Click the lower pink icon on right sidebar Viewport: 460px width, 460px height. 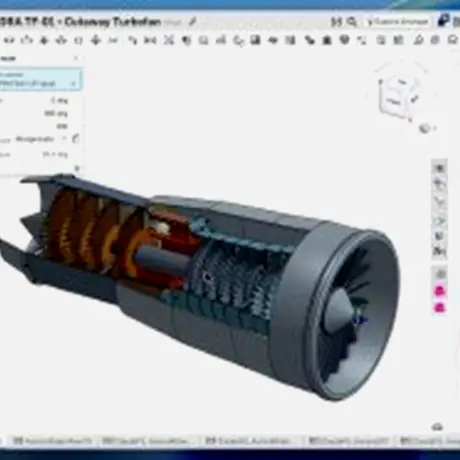439,308
